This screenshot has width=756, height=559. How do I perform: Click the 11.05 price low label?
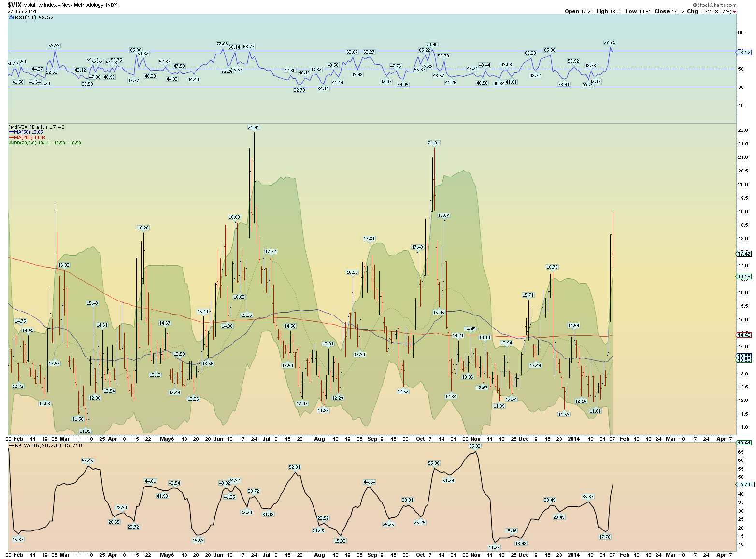pos(85,431)
